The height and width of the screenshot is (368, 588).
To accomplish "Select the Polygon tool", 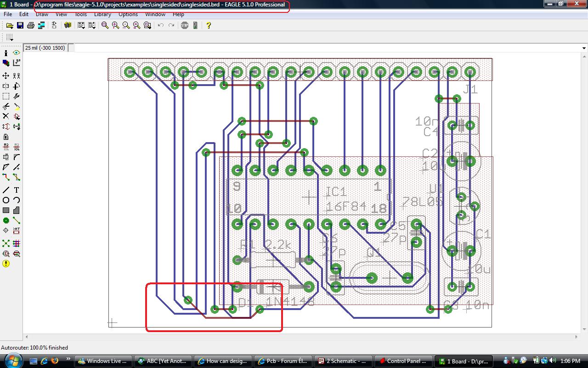I will pos(17,210).
